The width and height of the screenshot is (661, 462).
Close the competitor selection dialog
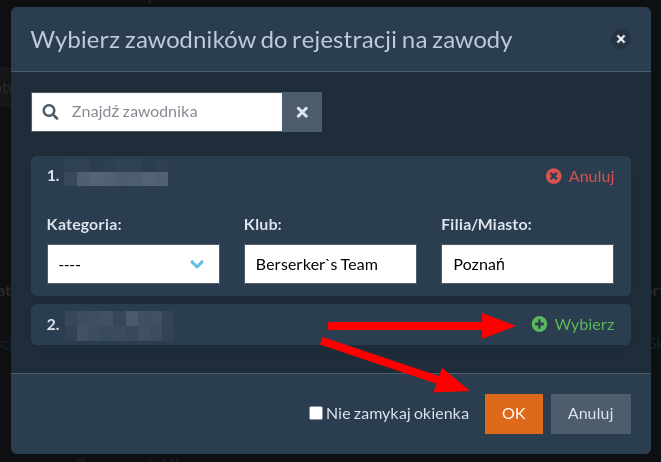[x=621, y=39]
